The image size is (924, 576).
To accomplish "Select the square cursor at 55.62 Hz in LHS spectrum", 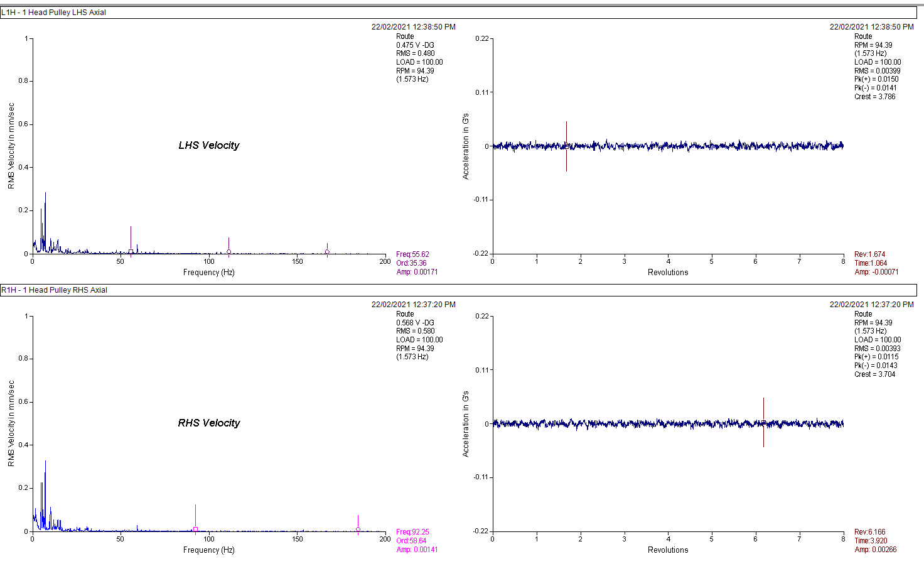I will (x=131, y=252).
